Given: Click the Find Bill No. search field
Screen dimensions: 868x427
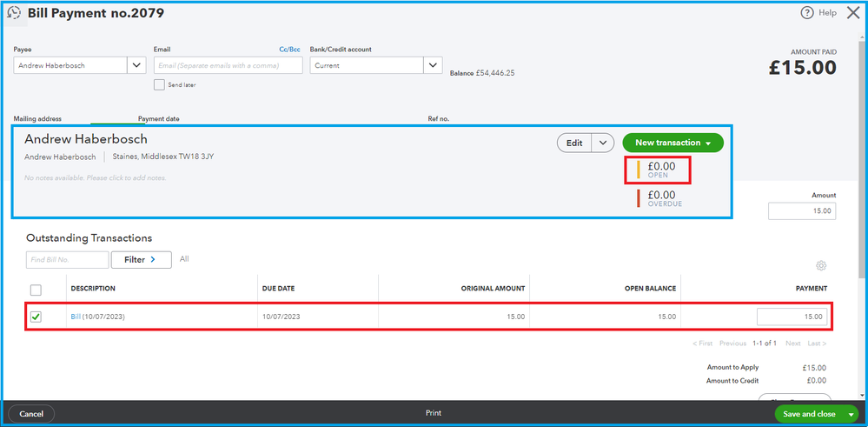Looking at the screenshot, I should click(68, 260).
